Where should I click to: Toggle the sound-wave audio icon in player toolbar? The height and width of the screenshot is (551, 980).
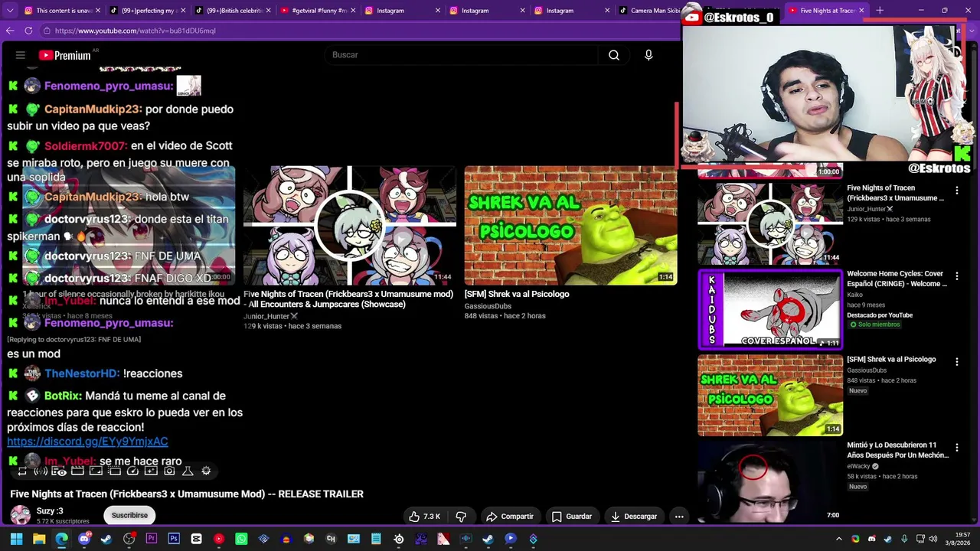pyautogui.click(x=41, y=471)
